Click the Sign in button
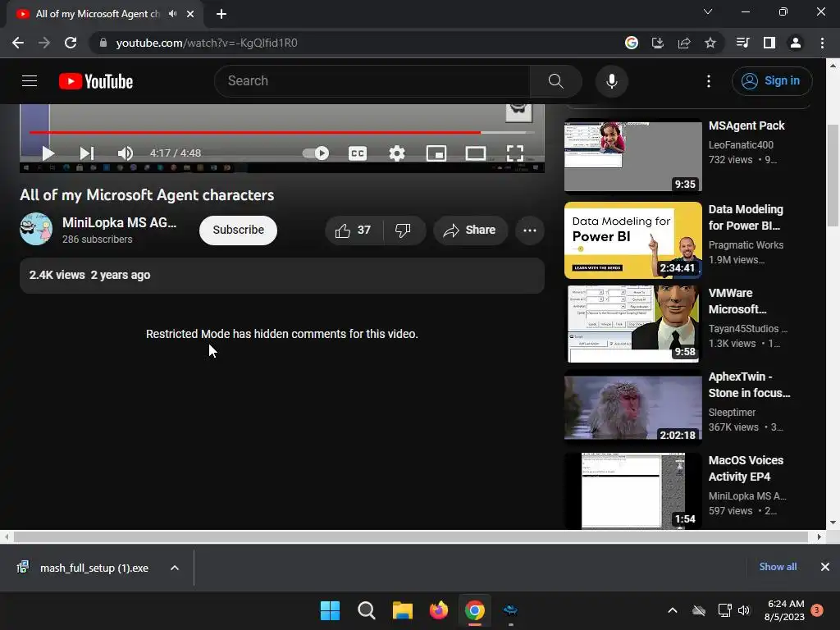 click(771, 81)
